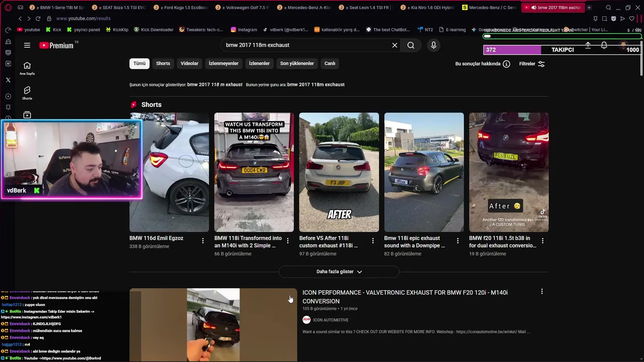The image size is (644, 362).
Task: Open more options for 118i Transformed short
Action: tap(288, 241)
